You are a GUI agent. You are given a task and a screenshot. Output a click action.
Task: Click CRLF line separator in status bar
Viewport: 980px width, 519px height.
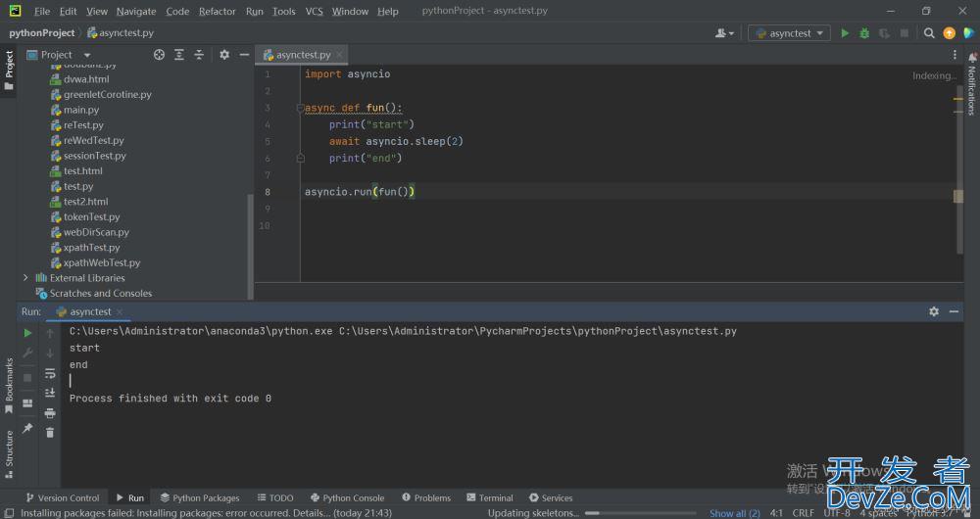(803, 513)
